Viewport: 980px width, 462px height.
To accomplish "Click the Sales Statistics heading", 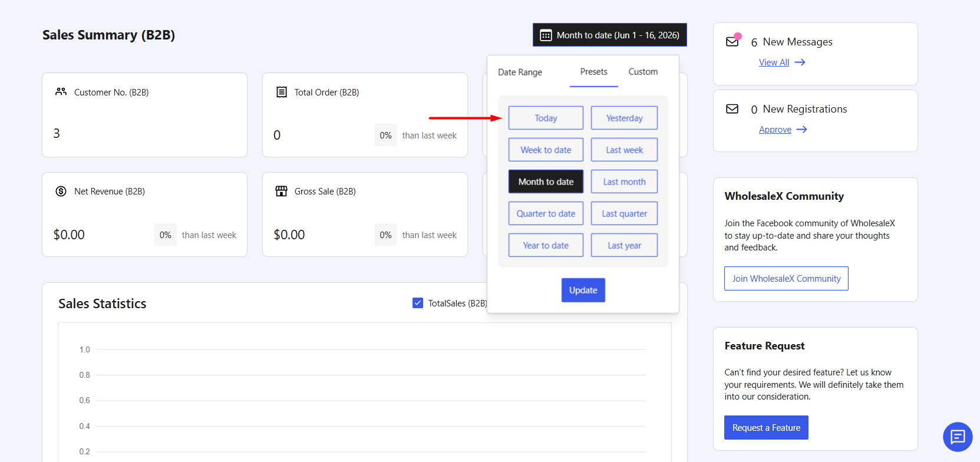I will click(x=102, y=303).
